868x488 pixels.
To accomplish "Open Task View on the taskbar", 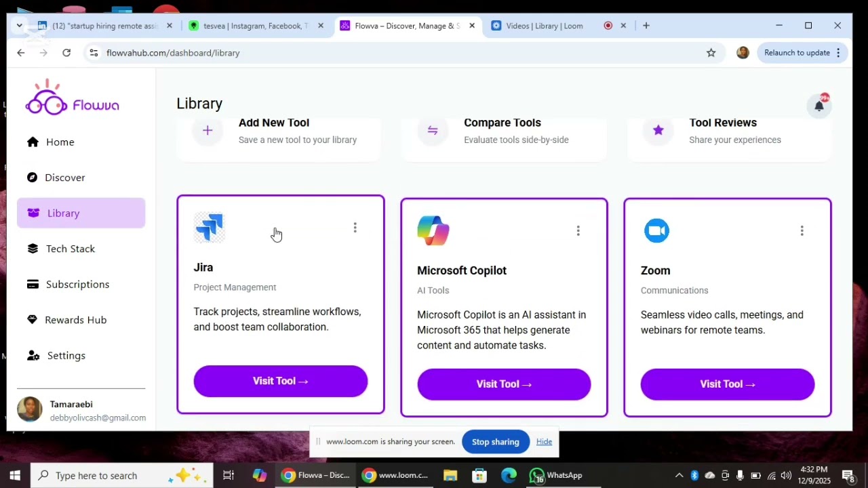I will coord(229,475).
